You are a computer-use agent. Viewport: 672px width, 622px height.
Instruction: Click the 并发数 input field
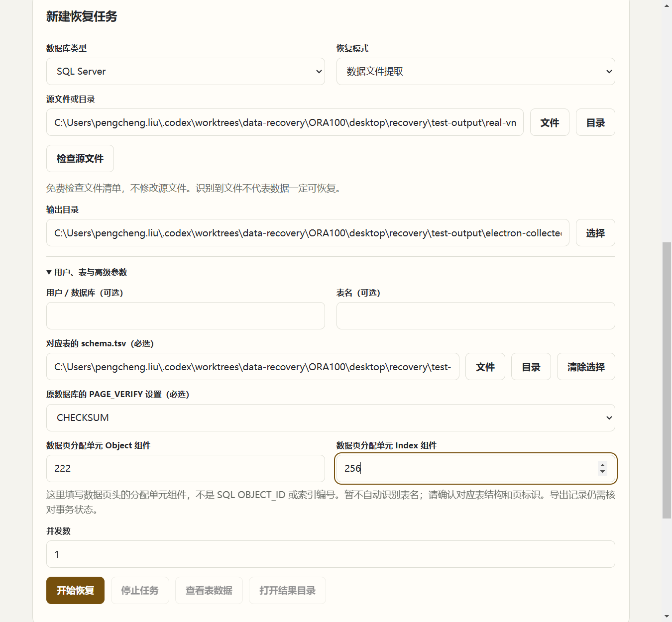[x=331, y=554]
